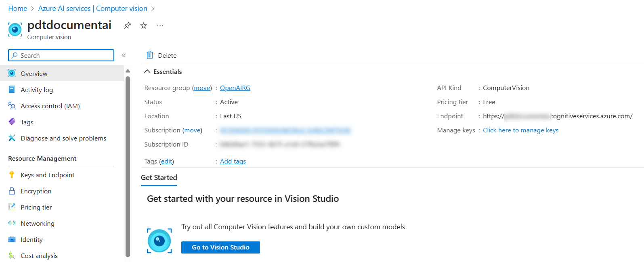This screenshot has width=644, height=262.
Task: Click the Free pricing tier value
Action: 489,102
